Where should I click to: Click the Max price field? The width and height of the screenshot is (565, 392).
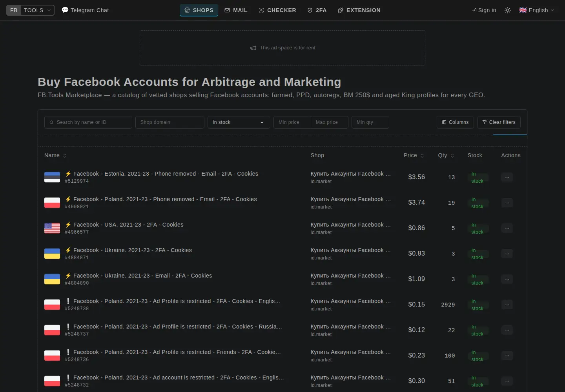(x=330, y=122)
